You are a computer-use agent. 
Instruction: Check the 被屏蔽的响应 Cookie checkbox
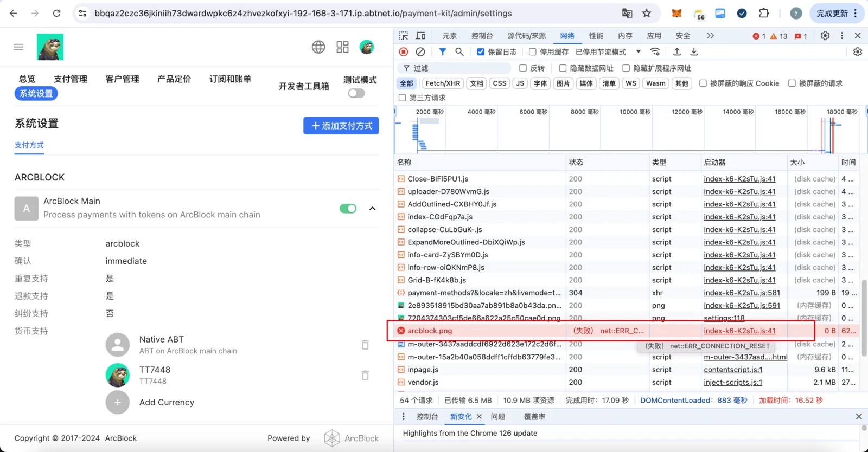[x=703, y=83]
